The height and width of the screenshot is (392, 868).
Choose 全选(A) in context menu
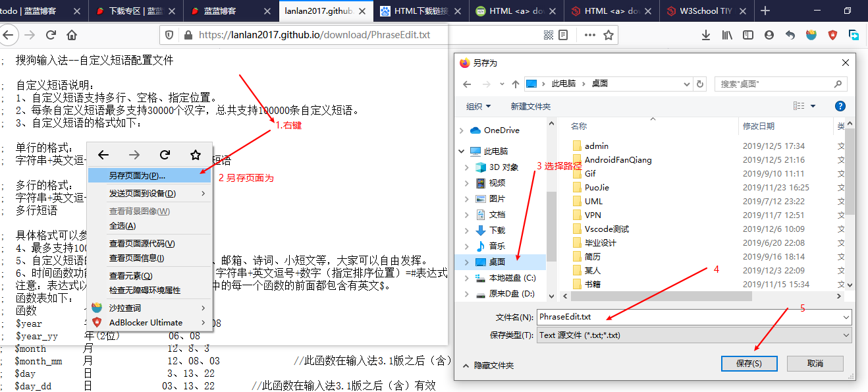pyautogui.click(x=149, y=226)
